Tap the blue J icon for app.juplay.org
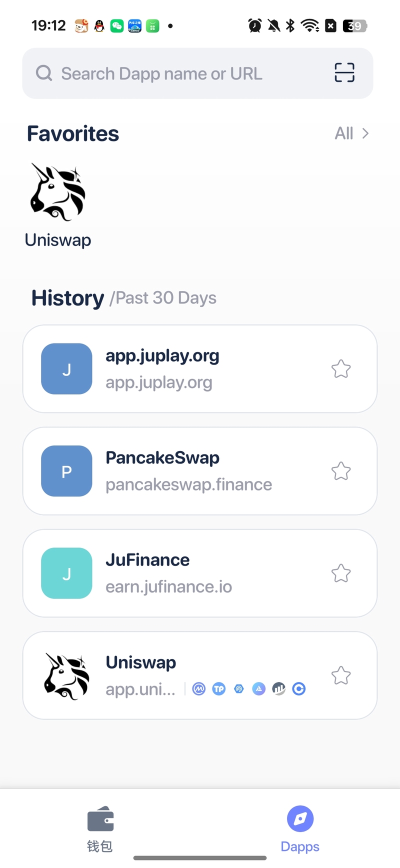400x868 pixels. [x=66, y=369]
